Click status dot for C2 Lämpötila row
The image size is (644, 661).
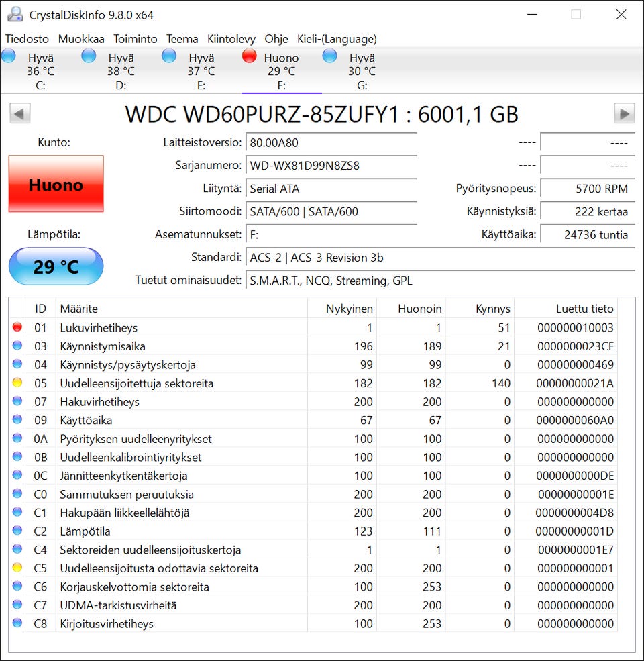pos(17,530)
